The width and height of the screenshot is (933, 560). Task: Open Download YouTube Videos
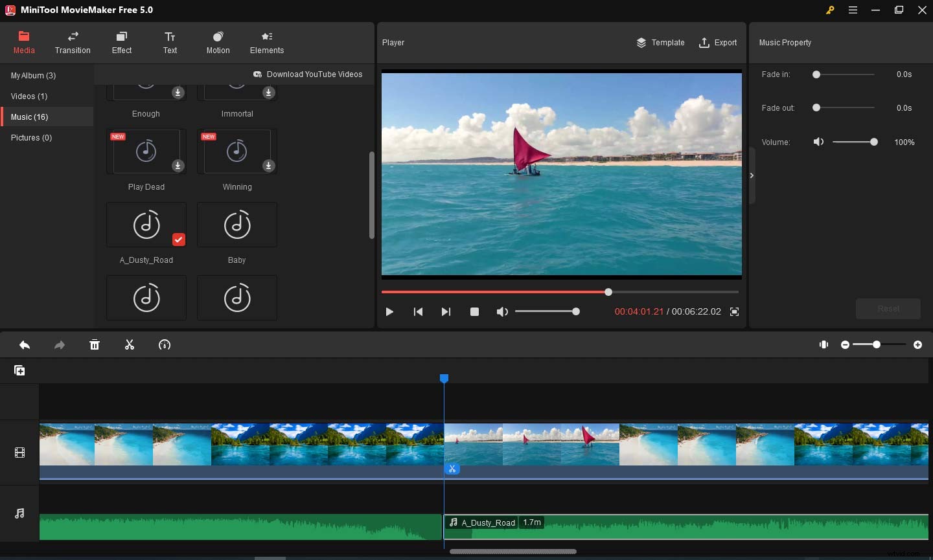(x=308, y=74)
